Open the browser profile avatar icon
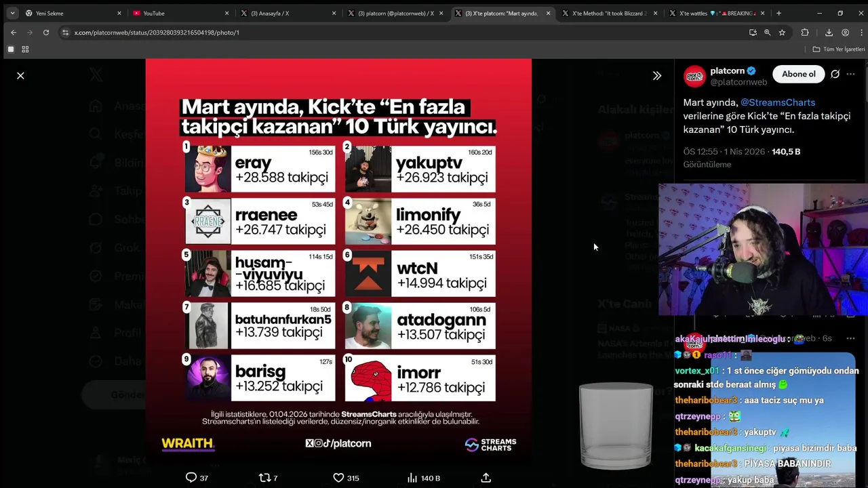Screen dimensions: 868x488 point(845,33)
